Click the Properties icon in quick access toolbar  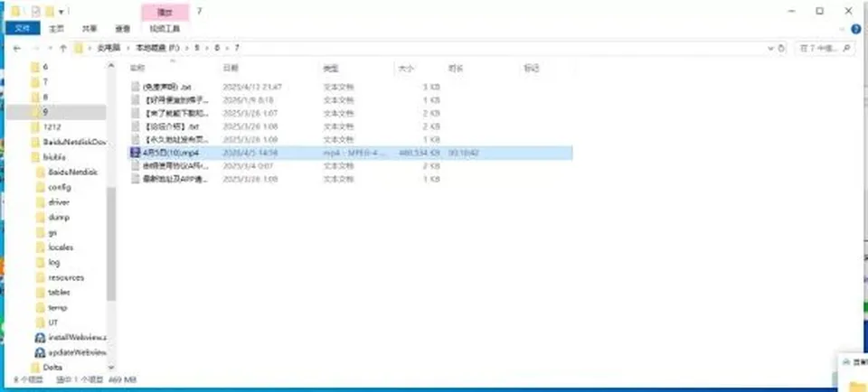36,11
